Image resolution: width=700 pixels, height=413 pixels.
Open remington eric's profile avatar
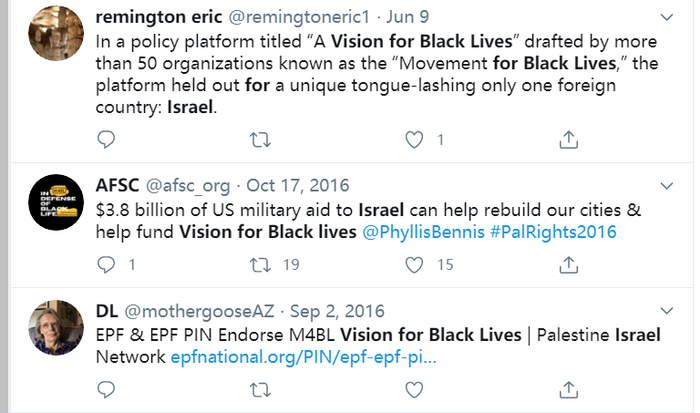[55, 33]
